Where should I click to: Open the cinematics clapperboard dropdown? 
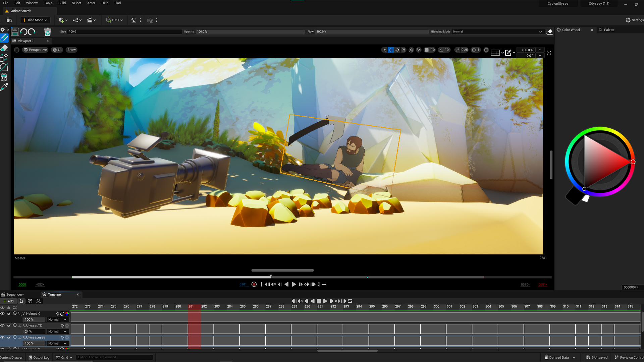click(92, 20)
